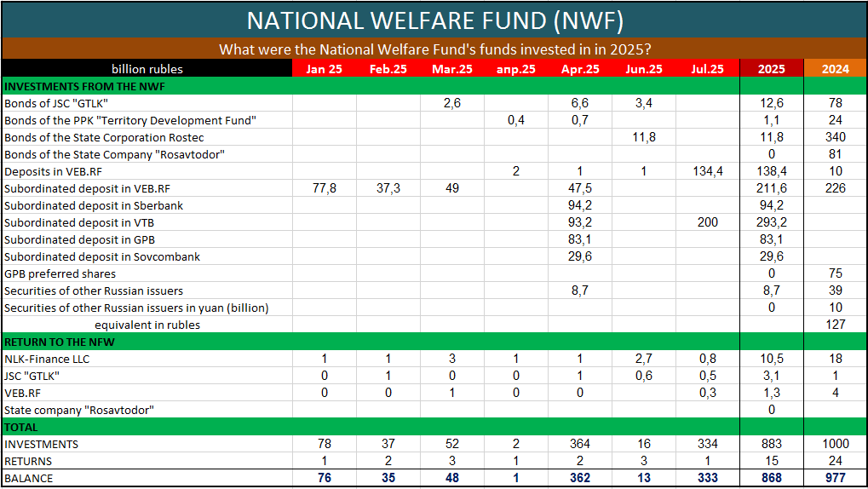Screen dimensions: 868x489
Task: Select the 200 value in VTB row
Action: (708, 222)
